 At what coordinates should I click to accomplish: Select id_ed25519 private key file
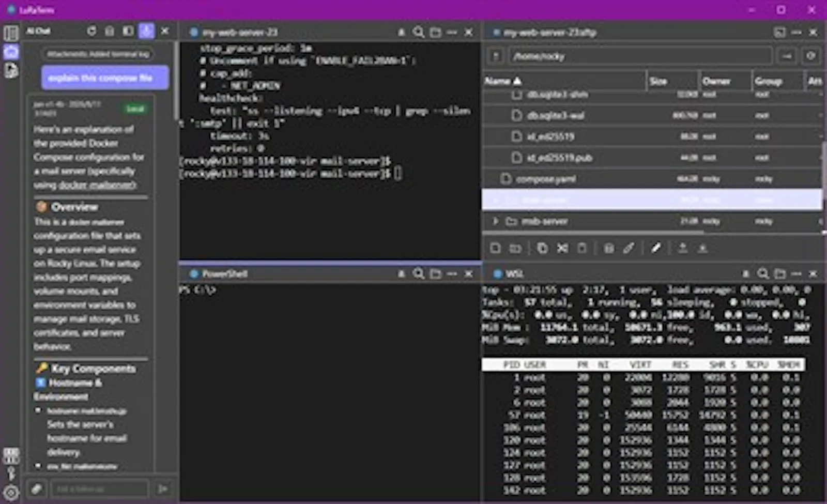652,136
